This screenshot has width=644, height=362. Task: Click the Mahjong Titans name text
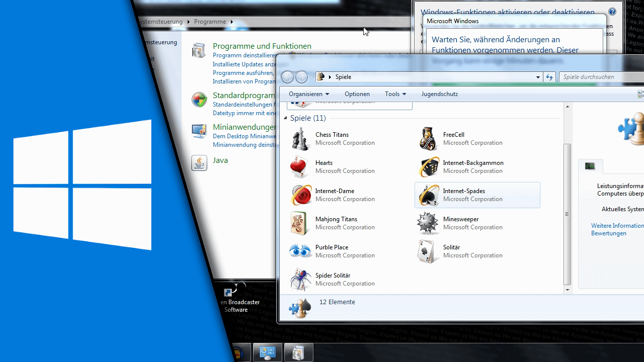point(336,219)
